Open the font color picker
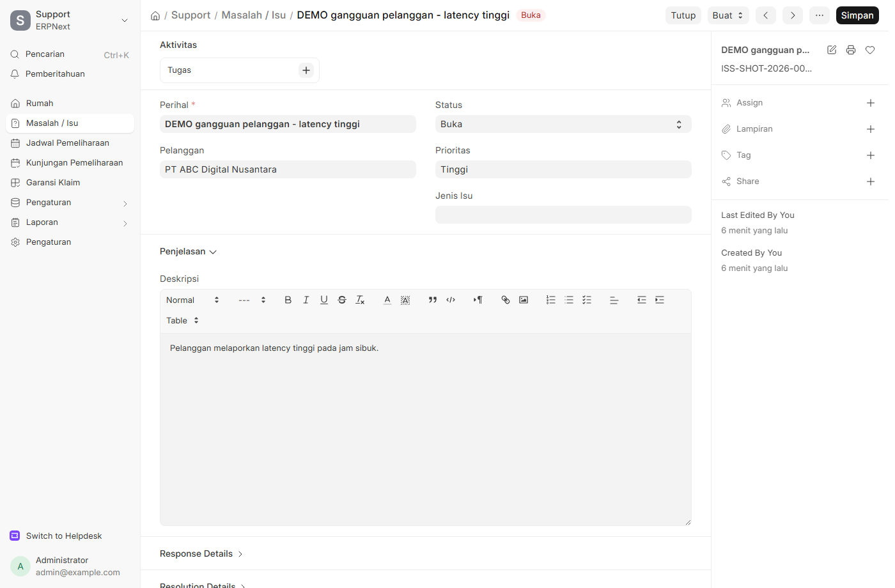895x588 pixels. point(387,300)
